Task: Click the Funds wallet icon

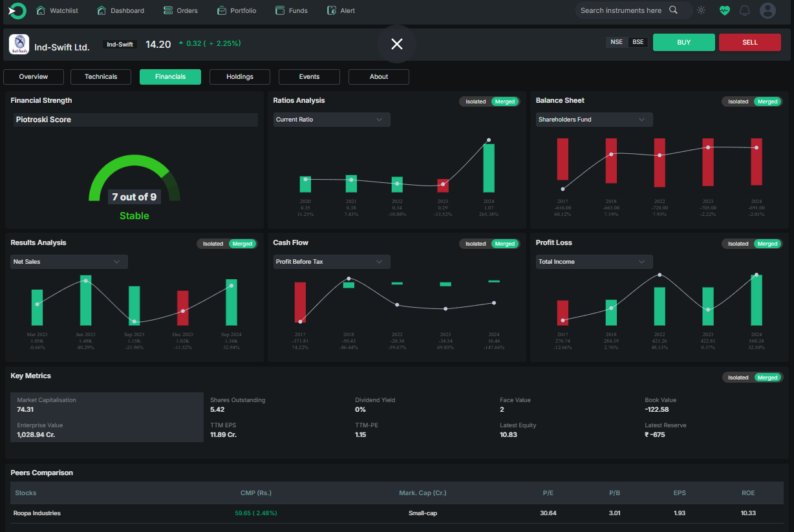Action: (x=280, y=10)
